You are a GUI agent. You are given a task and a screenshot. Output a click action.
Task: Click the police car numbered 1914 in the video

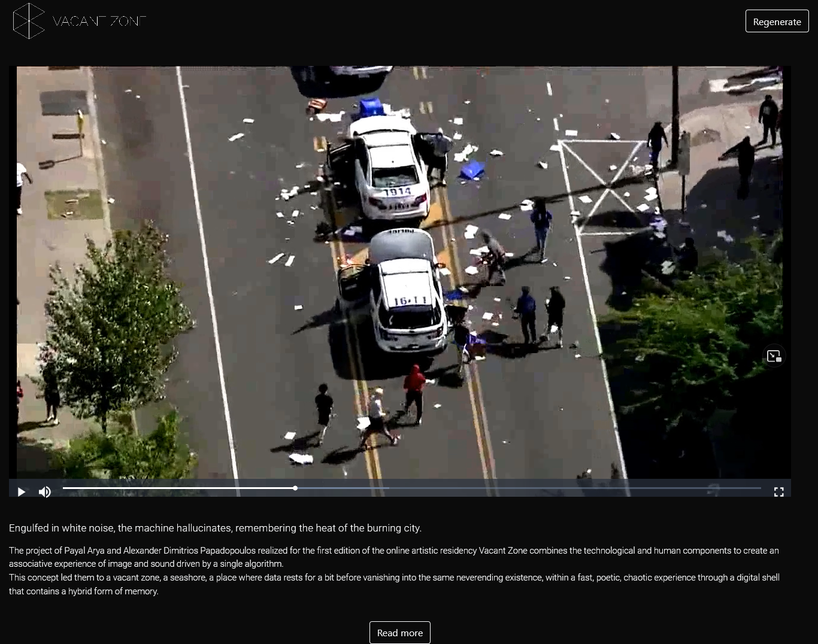(390, 171)
